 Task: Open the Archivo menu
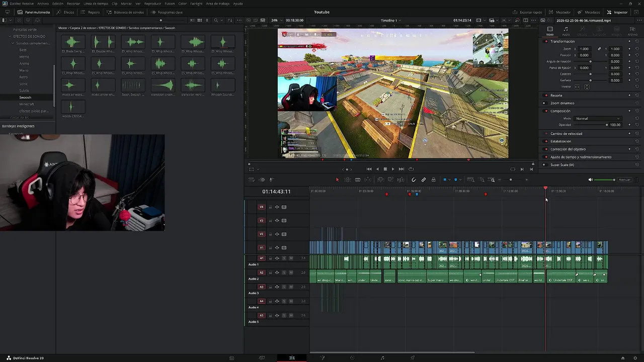43,4
